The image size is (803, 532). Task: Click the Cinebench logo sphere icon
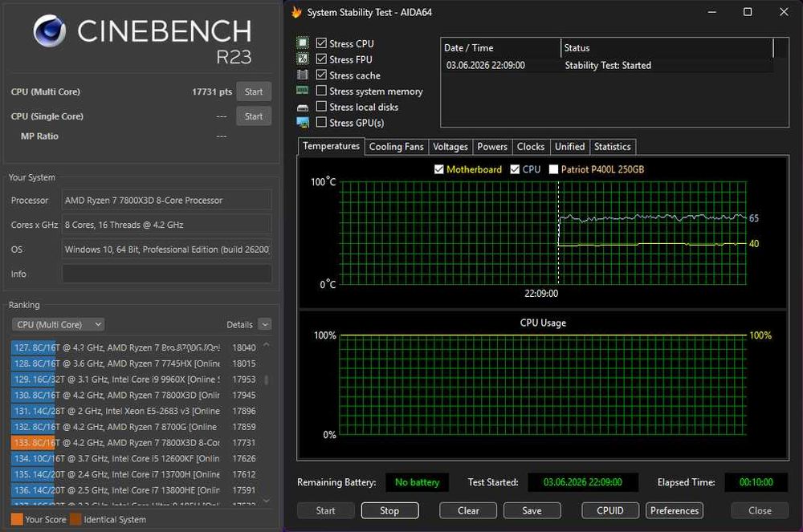[x=49, y=30]
